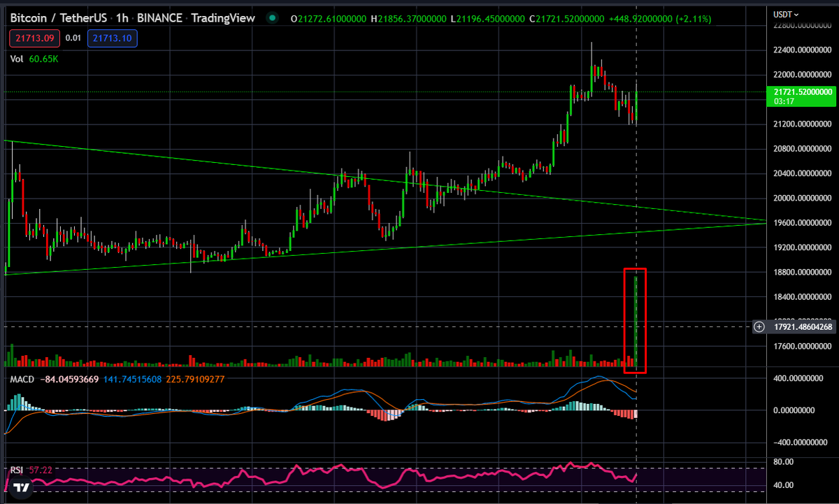
Task: Click the 21200.00000000 price axis label
Action: [804, 124]
